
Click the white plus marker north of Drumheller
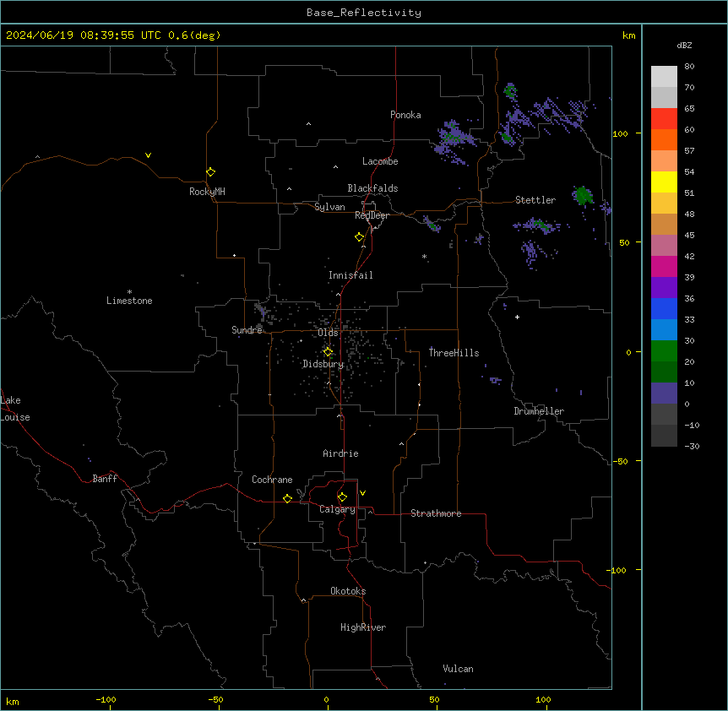coord(517,317)
